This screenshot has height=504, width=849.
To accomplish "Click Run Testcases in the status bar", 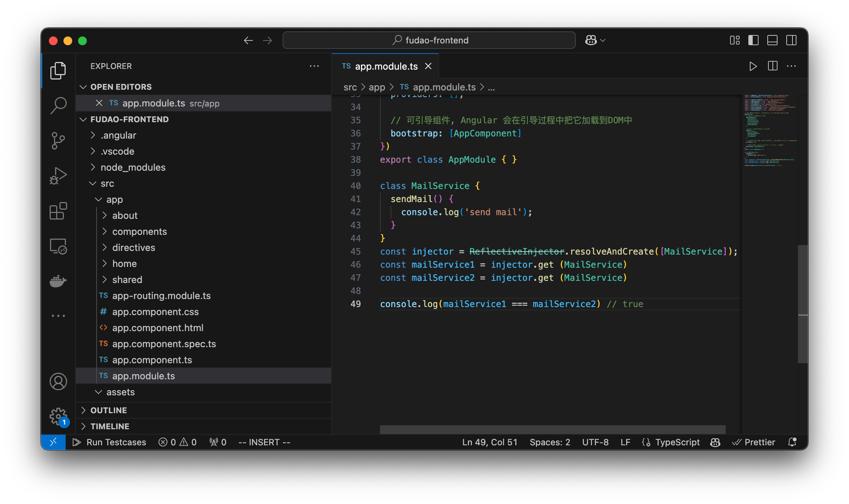I will [109, 442].
